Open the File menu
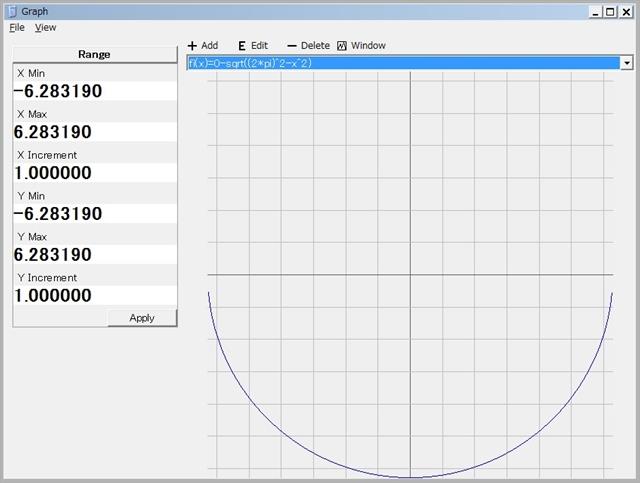Viewport: 640px width, 483px height. 17,28
